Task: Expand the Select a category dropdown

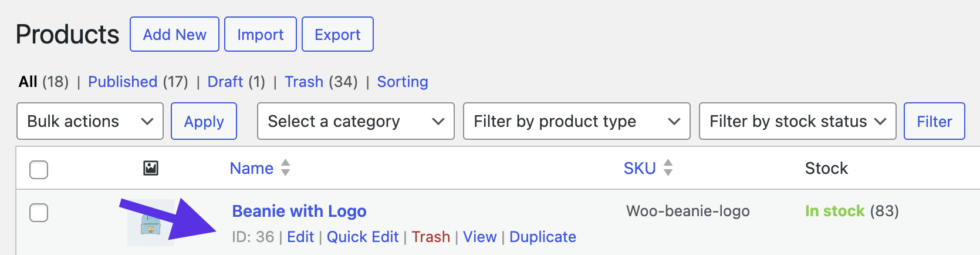Action: tap(356, 121)
